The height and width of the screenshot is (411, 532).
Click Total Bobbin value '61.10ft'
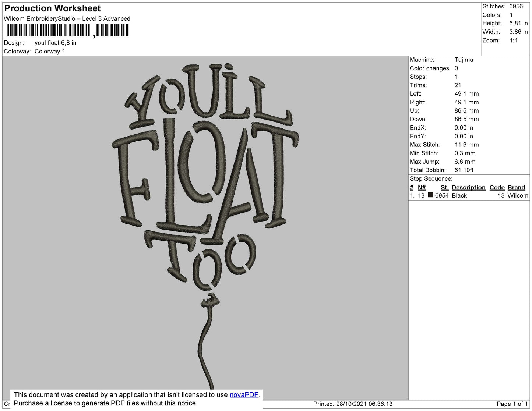pyautogui.click(x=464, y=170)
